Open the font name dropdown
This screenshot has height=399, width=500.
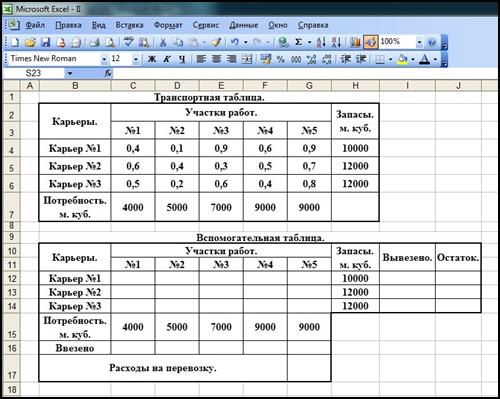coord(104,59)
